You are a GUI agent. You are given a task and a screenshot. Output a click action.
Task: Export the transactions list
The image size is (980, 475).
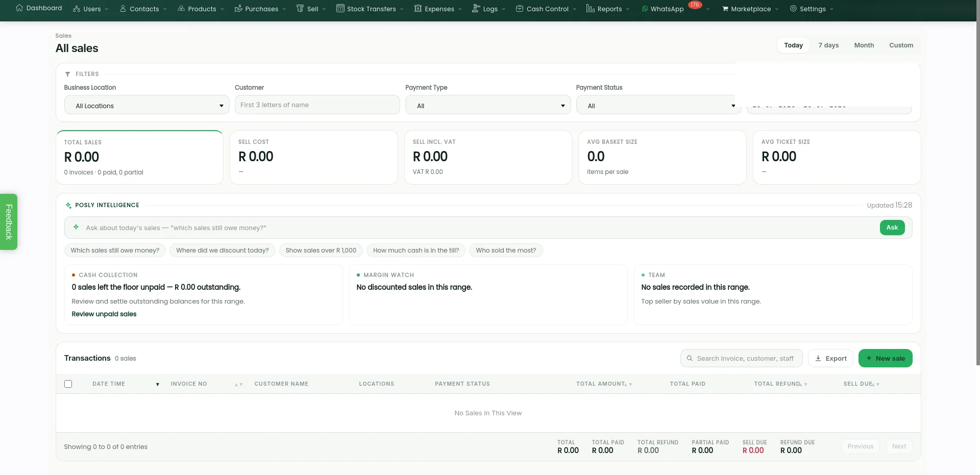click(x=830, y=358)
